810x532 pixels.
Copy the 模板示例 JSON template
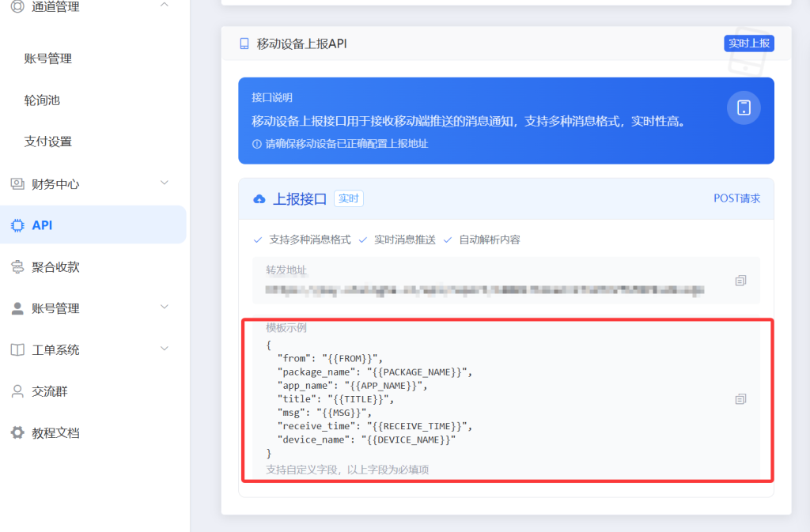tap(740, 399)
